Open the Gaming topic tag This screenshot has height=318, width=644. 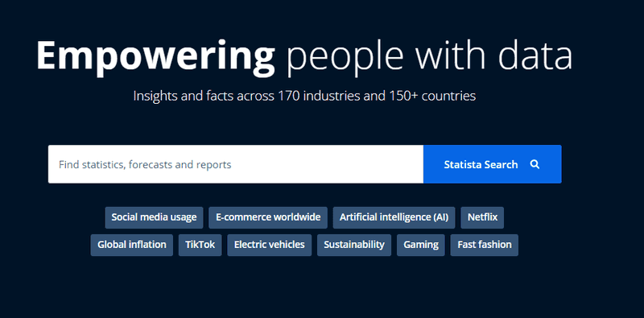coord(420,245)
